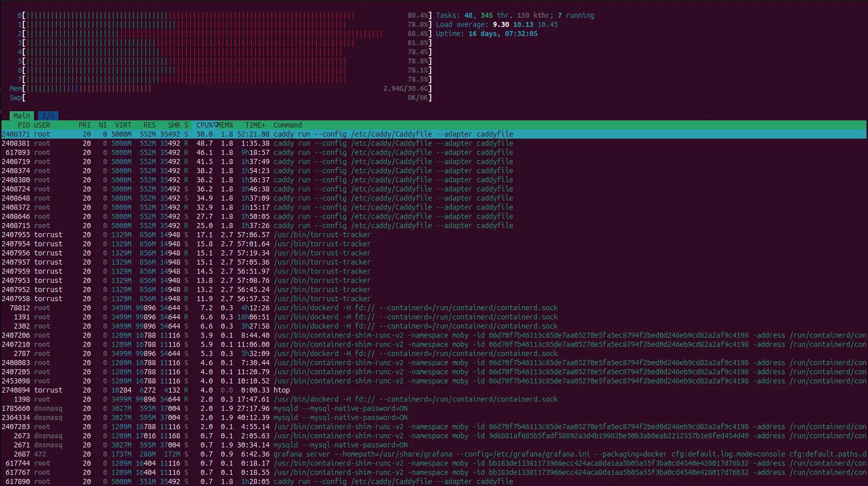The image size is (868, 486).
Task: Click the Tasks summary line
Action: 515,15
